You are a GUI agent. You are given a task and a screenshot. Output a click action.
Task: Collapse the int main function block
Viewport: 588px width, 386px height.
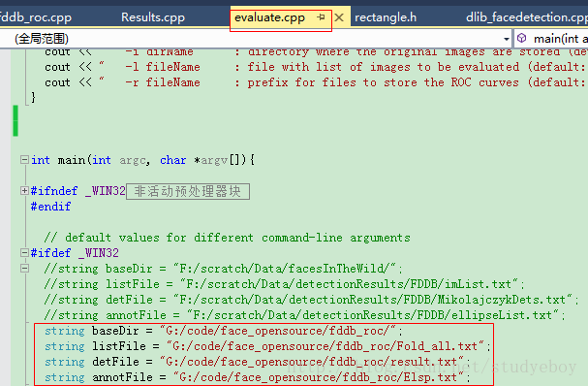[x=24, y=160]
